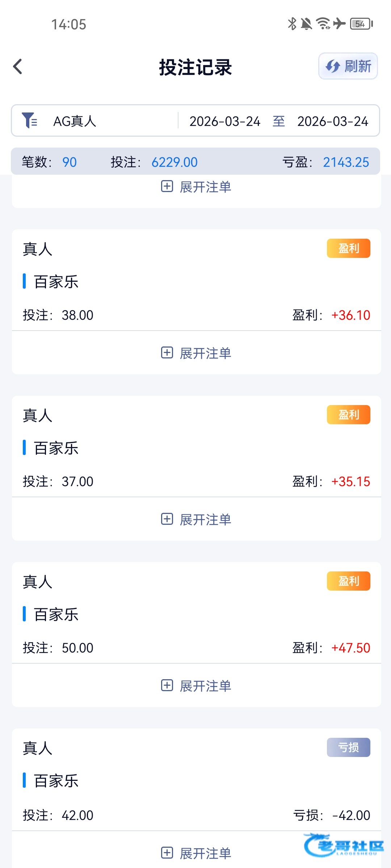Open the AG真人 platform selector
Screen dimensions: 391x868
click(75, 121)
